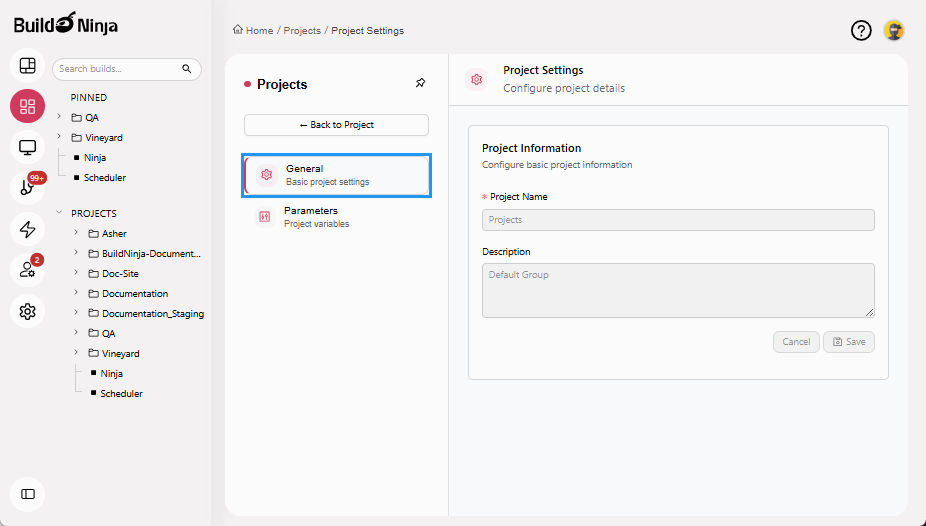Screen dimensions: 926x526
Task: Go Back to Project
Action: pyautogui.click(x=337, y=125)
